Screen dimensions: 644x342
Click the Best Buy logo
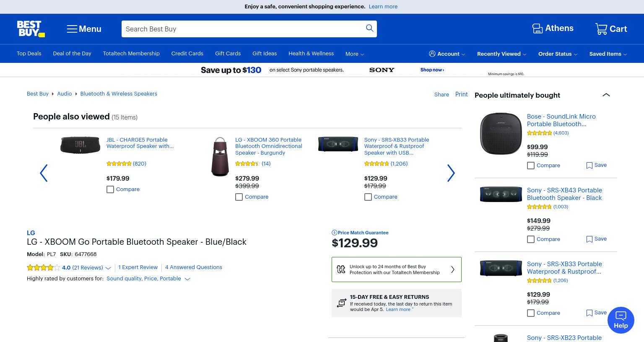[x=31, y=29]
